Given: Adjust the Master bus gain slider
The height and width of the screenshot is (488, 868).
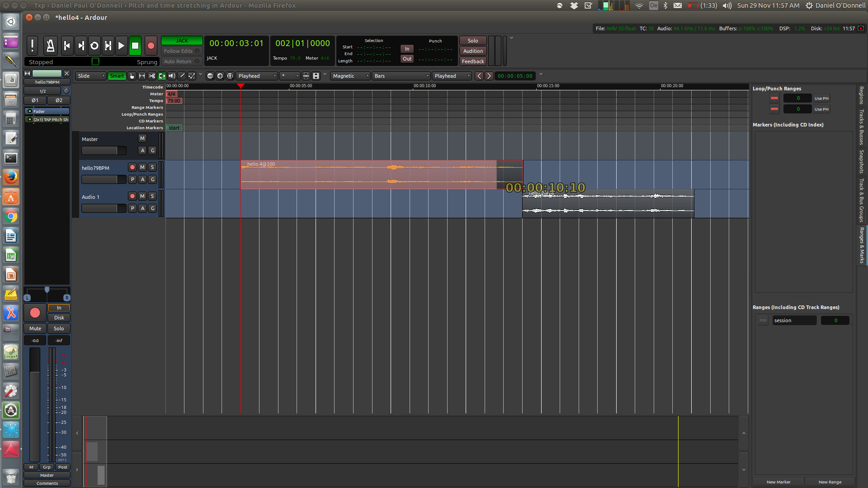Looking at the screenshot, I should tap(104, 150).
